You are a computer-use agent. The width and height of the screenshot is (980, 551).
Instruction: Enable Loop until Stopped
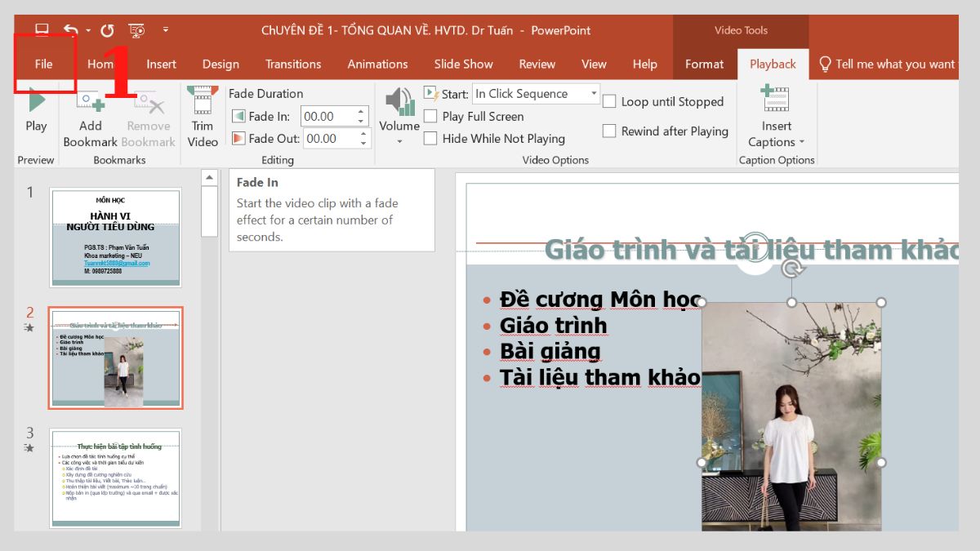[x=609, y=101]
